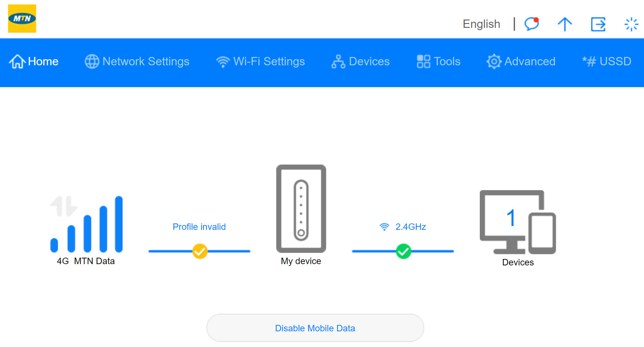Click the green checkmark Wi-Fi status

click(403, 251)
